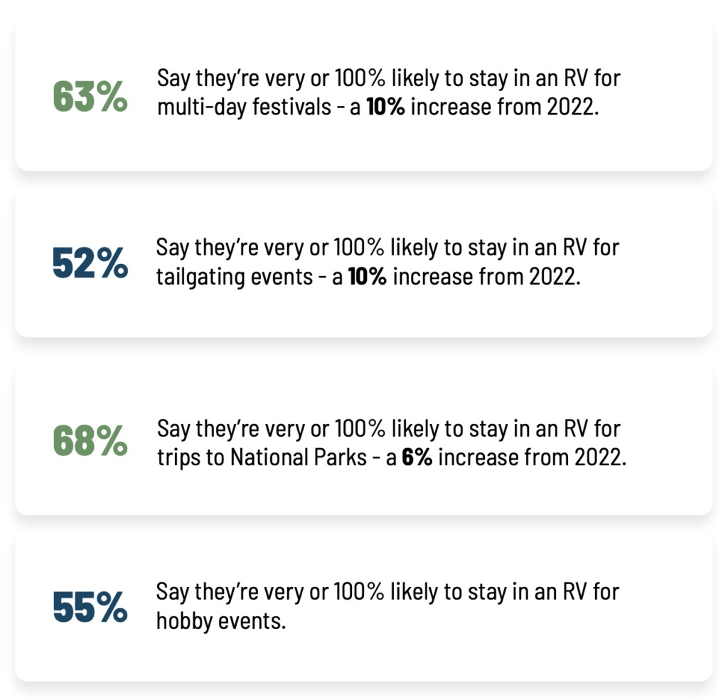Click the navy 52% statistic
Screen dimensions: 728x700
[90, 263]
